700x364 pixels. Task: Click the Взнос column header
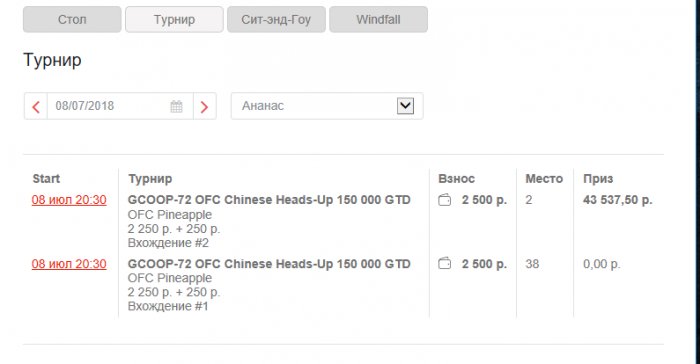click(x=456, y=179)
